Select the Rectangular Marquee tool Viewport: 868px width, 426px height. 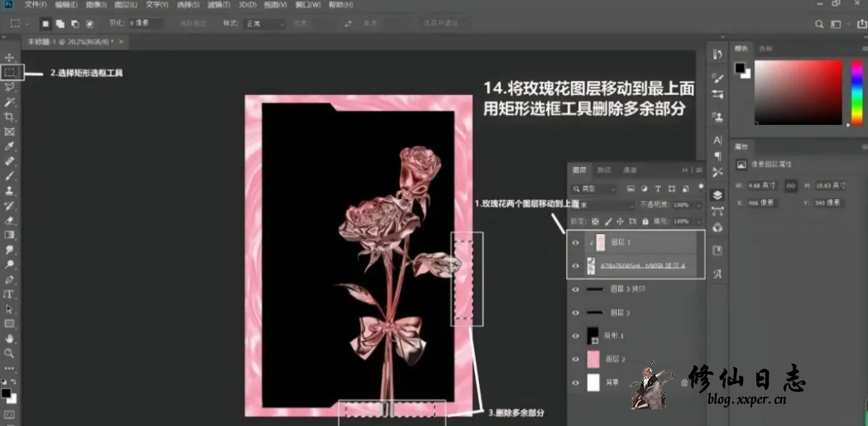tap(10, 73)
